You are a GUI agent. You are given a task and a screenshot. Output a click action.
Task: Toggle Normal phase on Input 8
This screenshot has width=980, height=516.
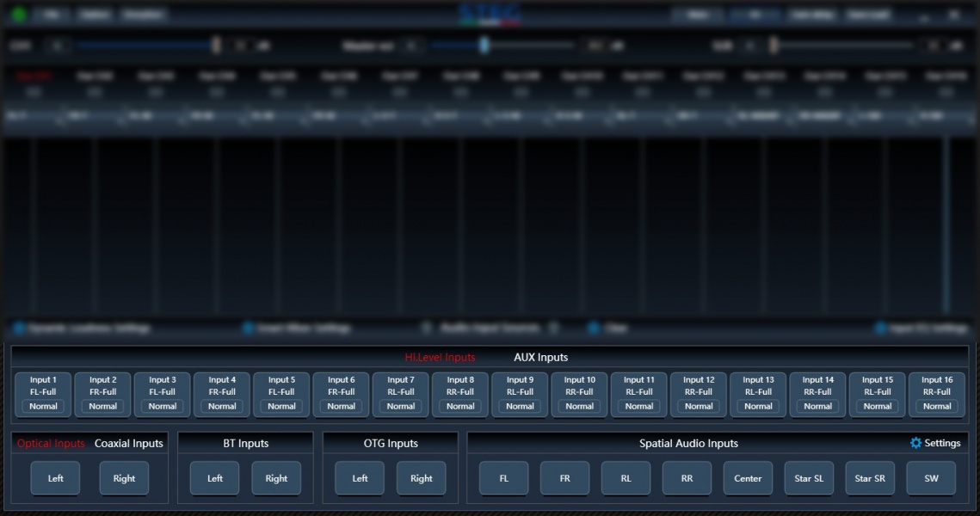pos(460,406)
